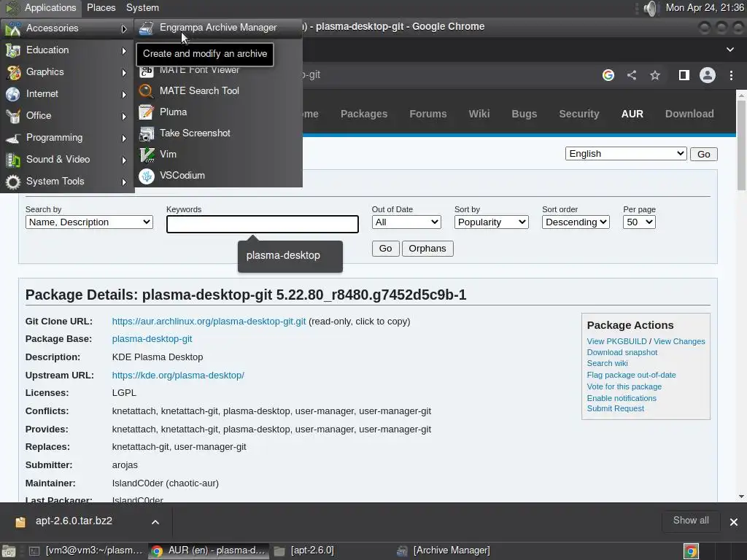Click View PKGBUILD link
Screen dimensions: 747x560
[x=616, y=341]
